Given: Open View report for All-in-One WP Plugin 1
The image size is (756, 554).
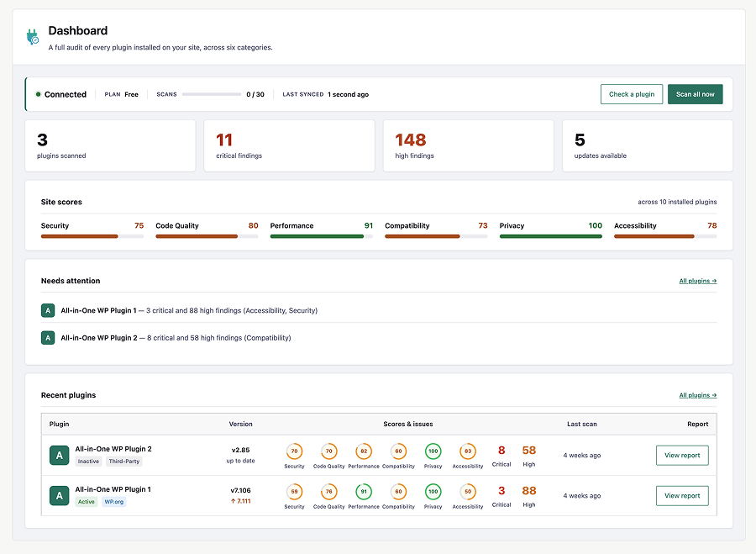Looking at the screenshot, I should (682, 496).
